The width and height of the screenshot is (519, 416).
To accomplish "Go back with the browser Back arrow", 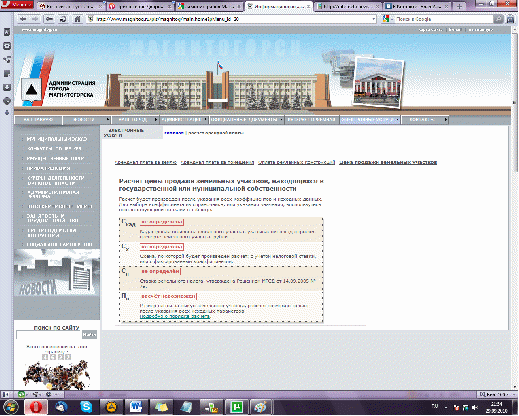I will (23, 19).
